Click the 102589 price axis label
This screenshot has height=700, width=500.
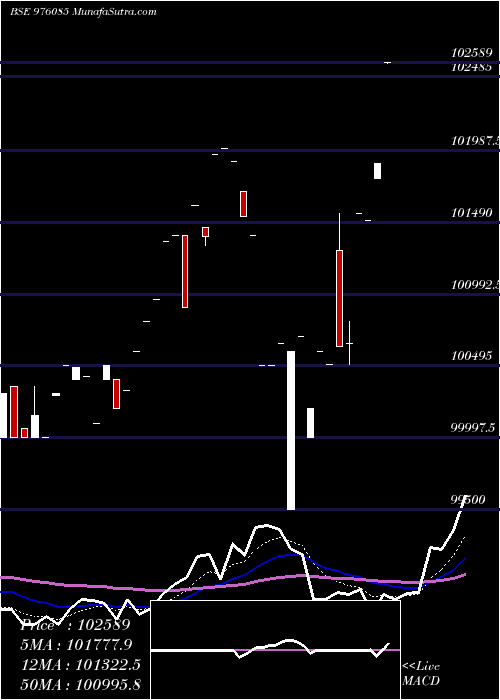point(471,53)
